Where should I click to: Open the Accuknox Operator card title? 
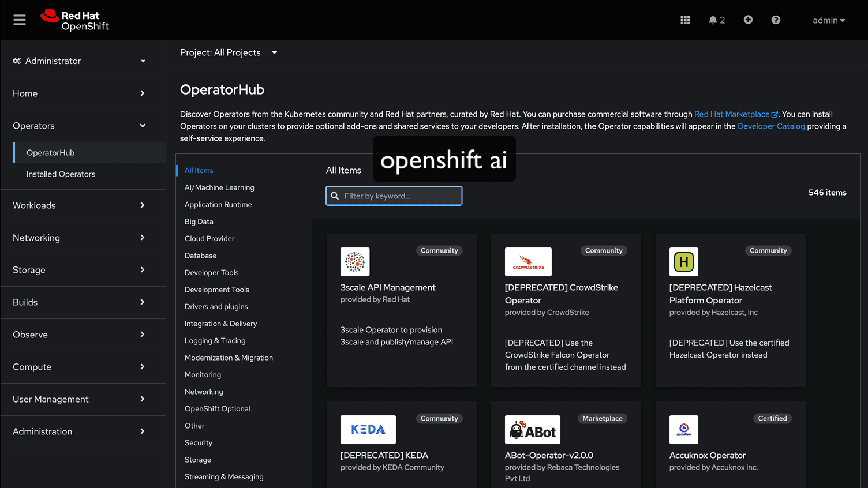point(708,455)
